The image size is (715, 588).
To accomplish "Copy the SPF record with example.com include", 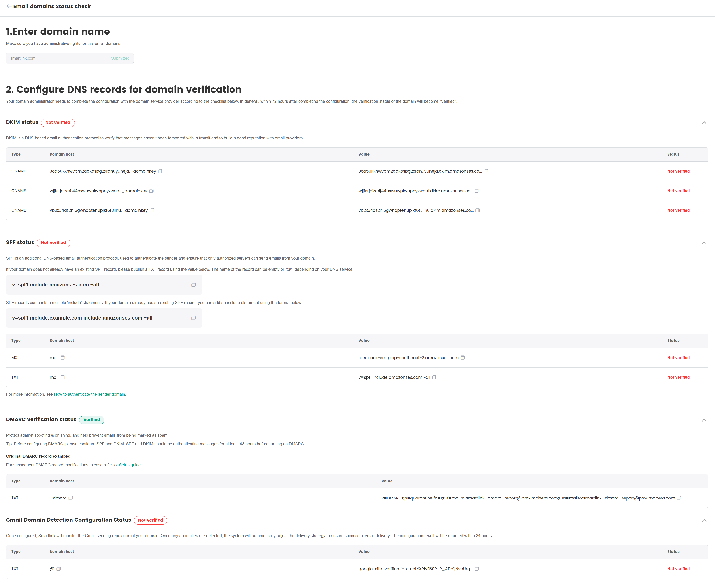I will coord(193,318).
